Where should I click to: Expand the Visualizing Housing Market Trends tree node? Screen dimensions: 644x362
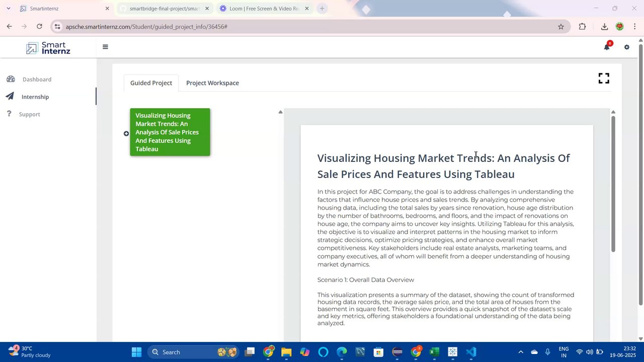[x=126, y=133]
